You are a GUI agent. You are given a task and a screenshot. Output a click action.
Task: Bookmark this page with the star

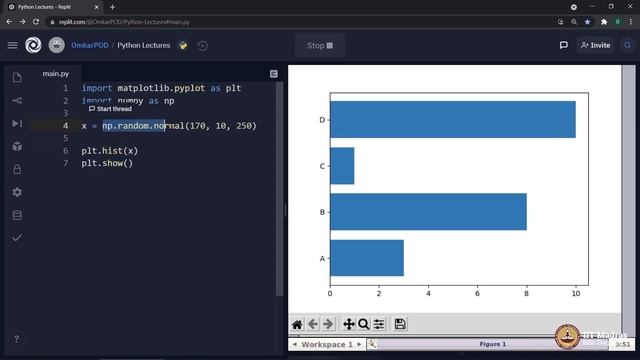(x=588, y=22)
